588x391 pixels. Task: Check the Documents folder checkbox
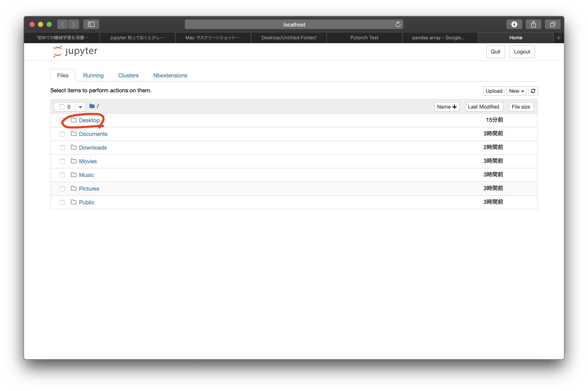62,134
